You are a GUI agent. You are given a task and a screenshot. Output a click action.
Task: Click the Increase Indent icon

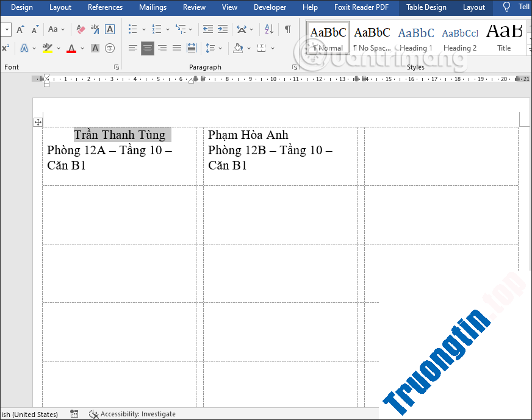(x=223, y=29)
